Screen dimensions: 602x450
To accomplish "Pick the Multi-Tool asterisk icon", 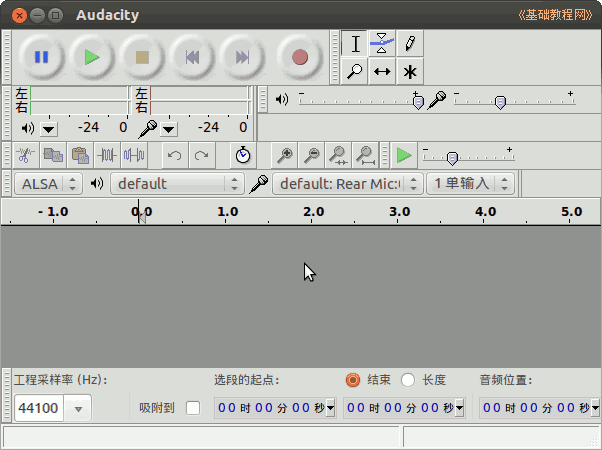I will [x=410, y=71].
